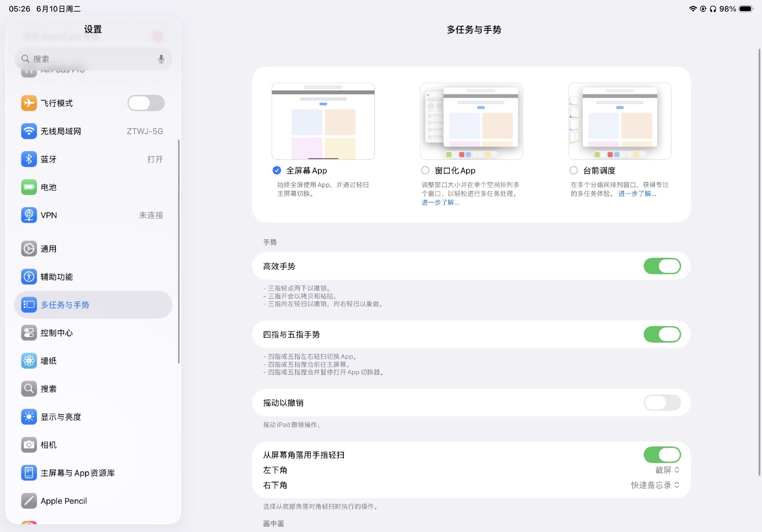Image resolution: width=762 pixels, height=532 pixels.
Task: Switch to 台前调度 (Stage Manager) mode
Action: 573,170
